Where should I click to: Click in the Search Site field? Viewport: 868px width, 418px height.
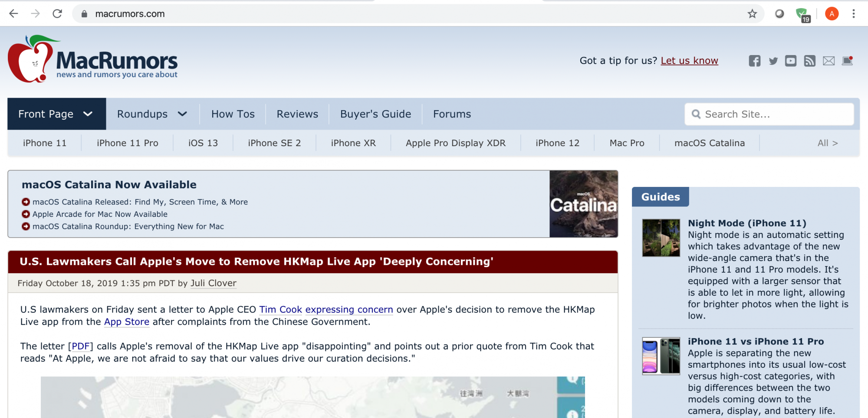(x=769, y=114)
